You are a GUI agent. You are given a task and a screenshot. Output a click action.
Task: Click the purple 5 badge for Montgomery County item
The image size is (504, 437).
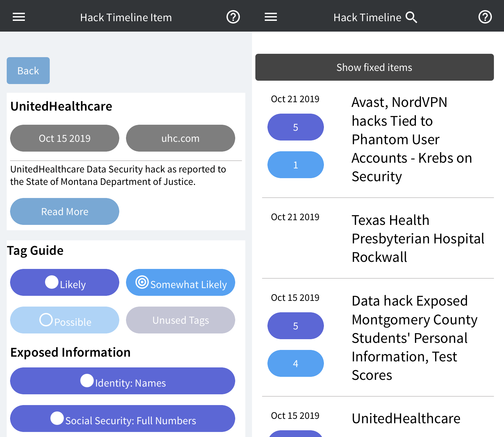click(296, 326)
